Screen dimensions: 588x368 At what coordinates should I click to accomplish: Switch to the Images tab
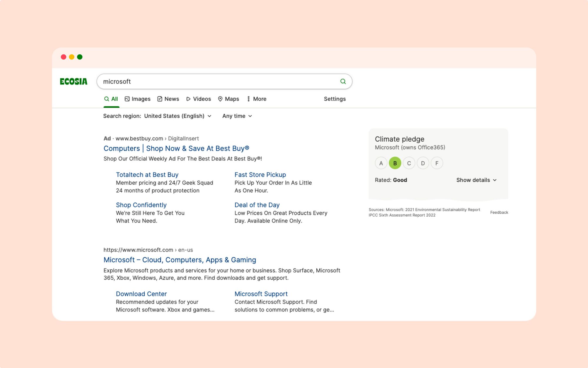[138, 99]
